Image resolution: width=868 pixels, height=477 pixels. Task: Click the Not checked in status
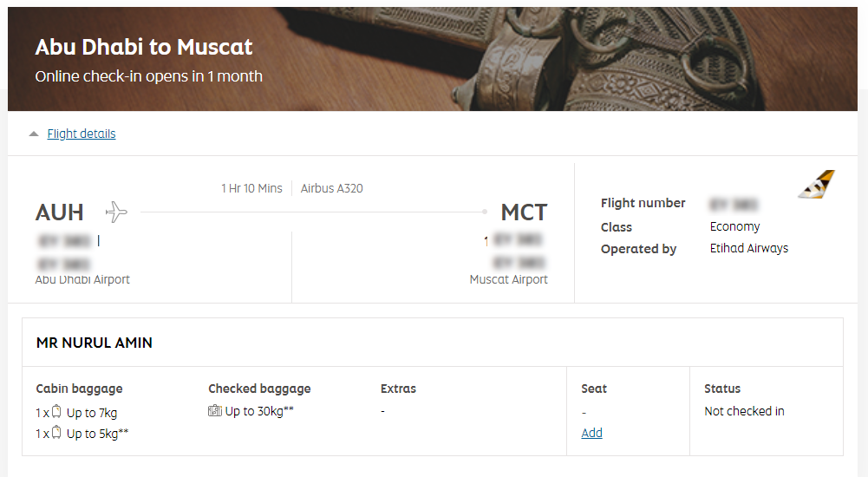click(744, 411)
